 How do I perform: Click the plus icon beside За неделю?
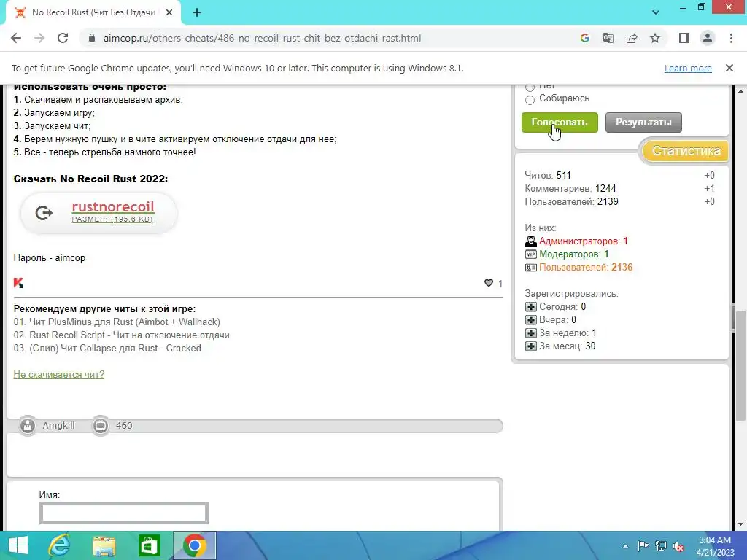(531, 333)
